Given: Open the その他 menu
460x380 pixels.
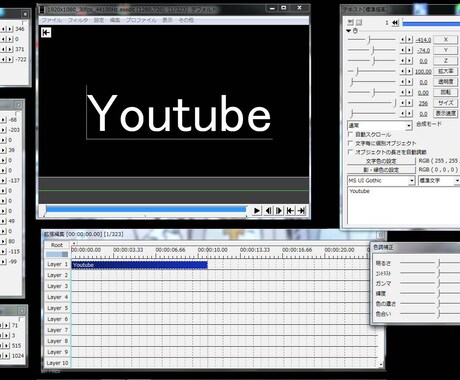Looking at the screenshot, I should pos(186,20).
